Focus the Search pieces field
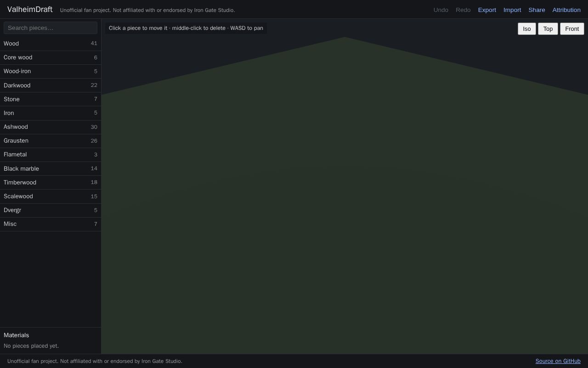Viewport: 588px width, 368px height. point(51,28)
